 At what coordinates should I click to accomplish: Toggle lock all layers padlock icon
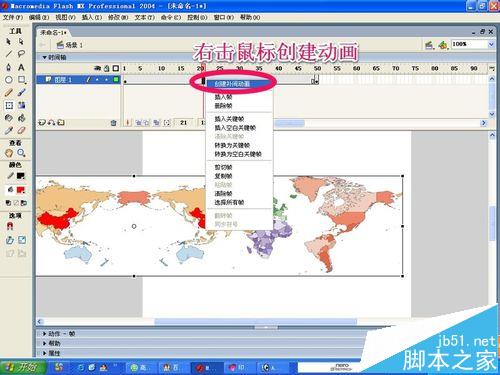tap(107, 68)
